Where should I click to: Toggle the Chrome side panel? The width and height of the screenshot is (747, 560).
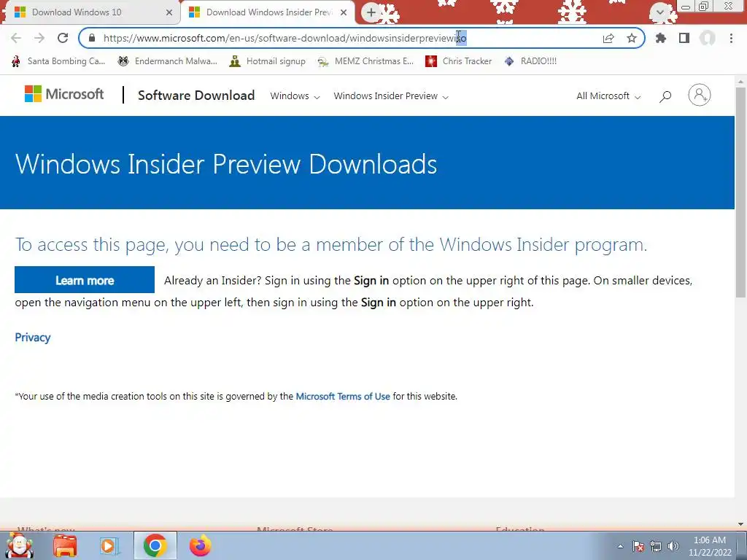(684, 38)
